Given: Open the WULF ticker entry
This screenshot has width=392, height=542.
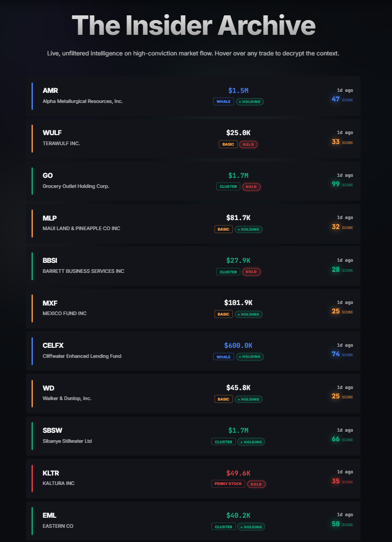Looking at the screenshot, I should click(53, 132).
